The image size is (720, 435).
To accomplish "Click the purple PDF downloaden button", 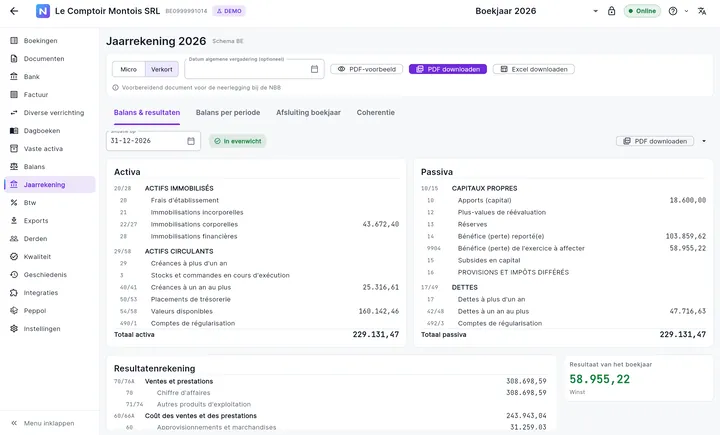I will [448, 69].
